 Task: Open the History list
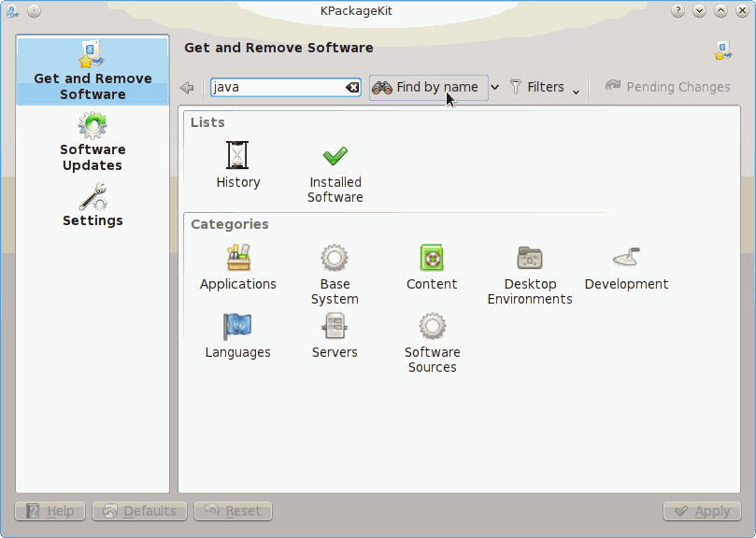point(237,165)
